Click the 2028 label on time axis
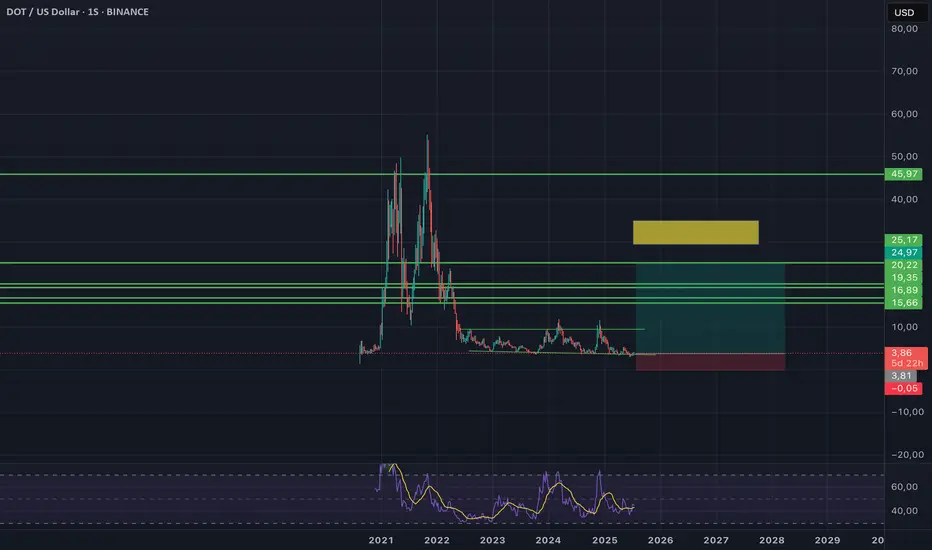 click(772, 540)
